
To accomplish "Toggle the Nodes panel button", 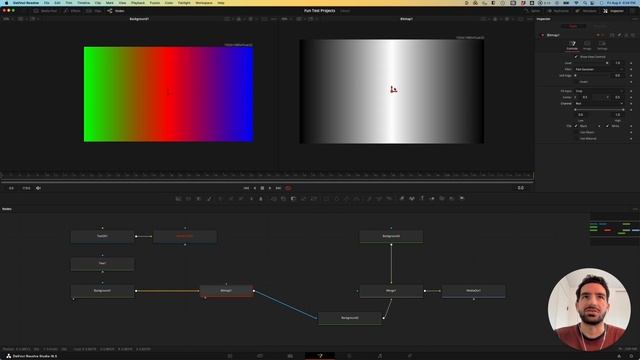I will click(116, 11).
